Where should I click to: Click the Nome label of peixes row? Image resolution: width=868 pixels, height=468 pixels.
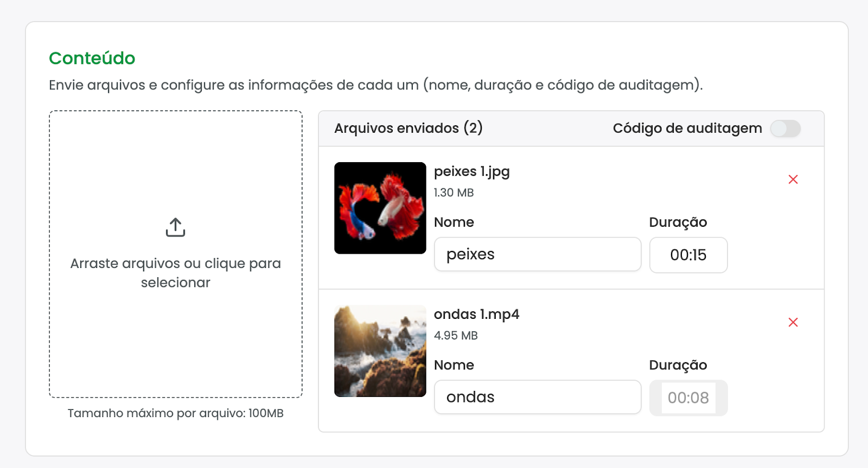point(454,222)
